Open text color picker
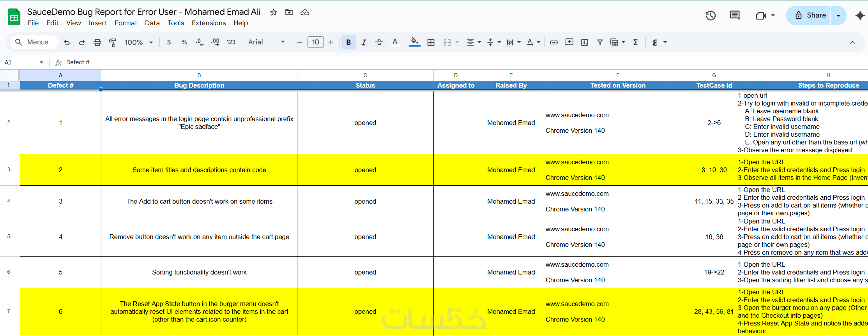This screenshot has width=868, height=336. tap(395, 42)
